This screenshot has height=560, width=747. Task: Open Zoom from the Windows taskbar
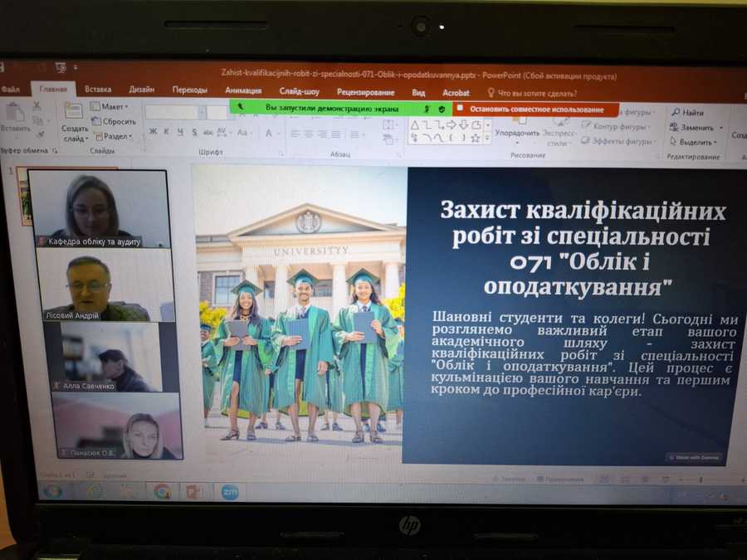pyautogui.click(x=229, y=491)
